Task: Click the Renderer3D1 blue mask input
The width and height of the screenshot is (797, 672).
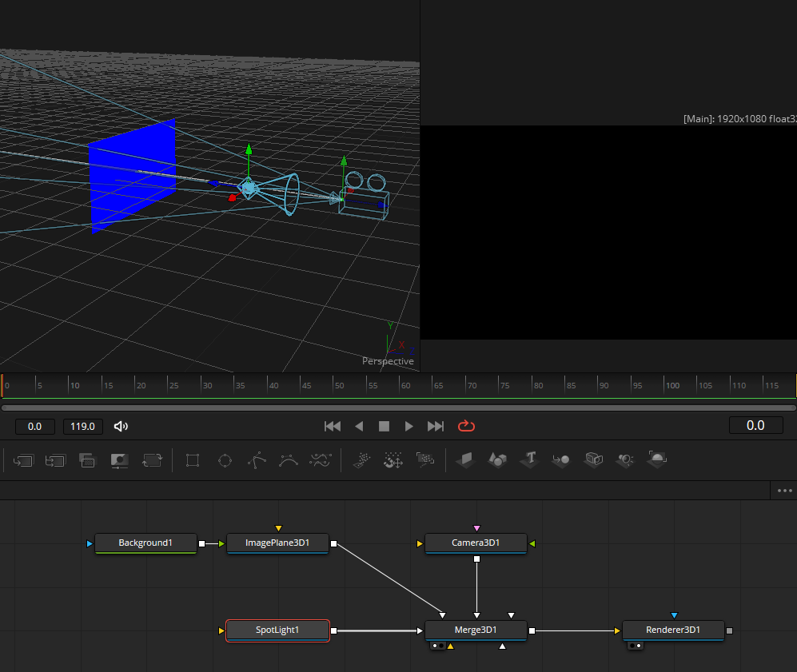Action: point(674,615)
